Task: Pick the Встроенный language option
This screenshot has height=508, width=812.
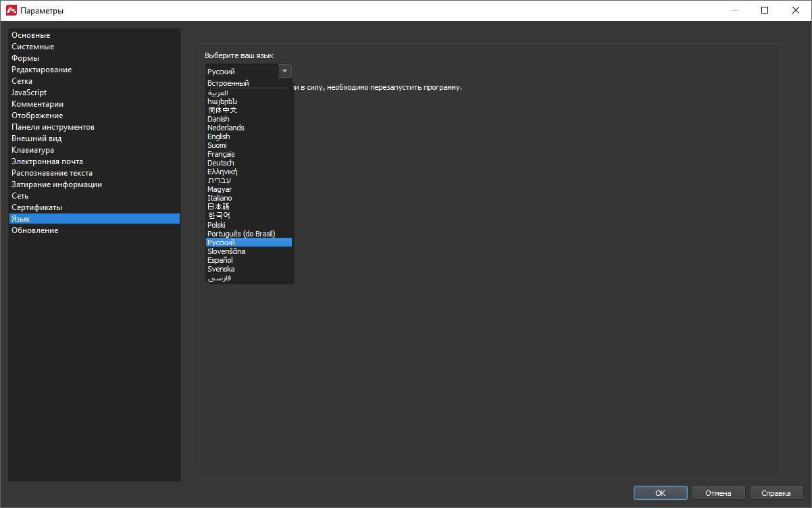Action: [x=228, y=83]
